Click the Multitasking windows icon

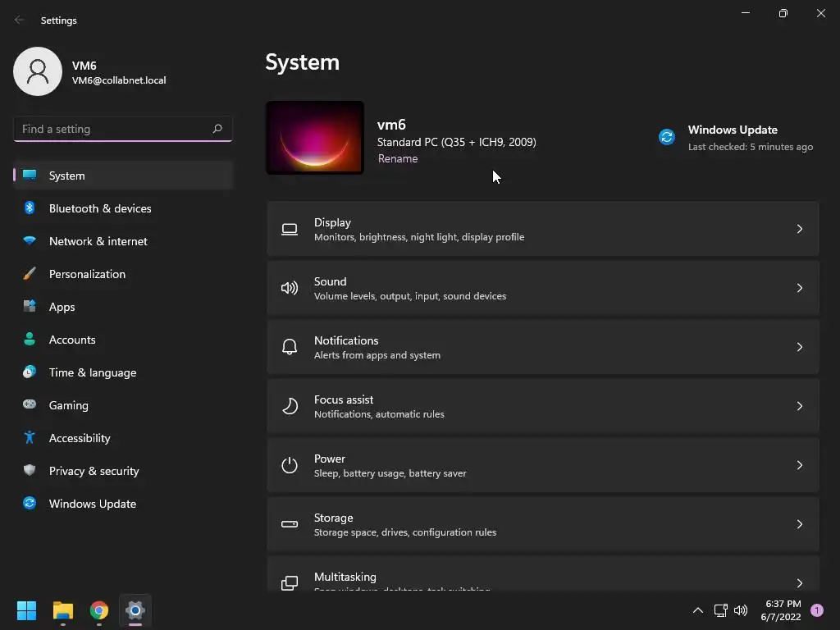tap(290, 583)
